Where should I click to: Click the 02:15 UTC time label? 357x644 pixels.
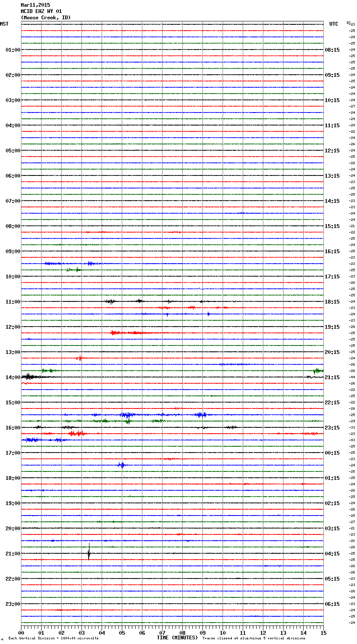[x=332, y=503]
